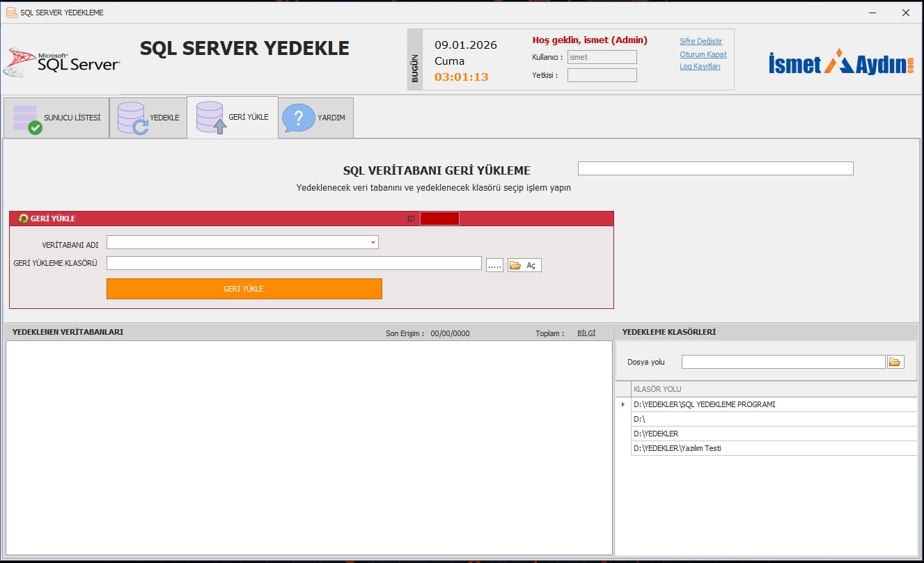Click the browse dots button
The height and width of the screenshot is (563, 924).
point(494,265)
